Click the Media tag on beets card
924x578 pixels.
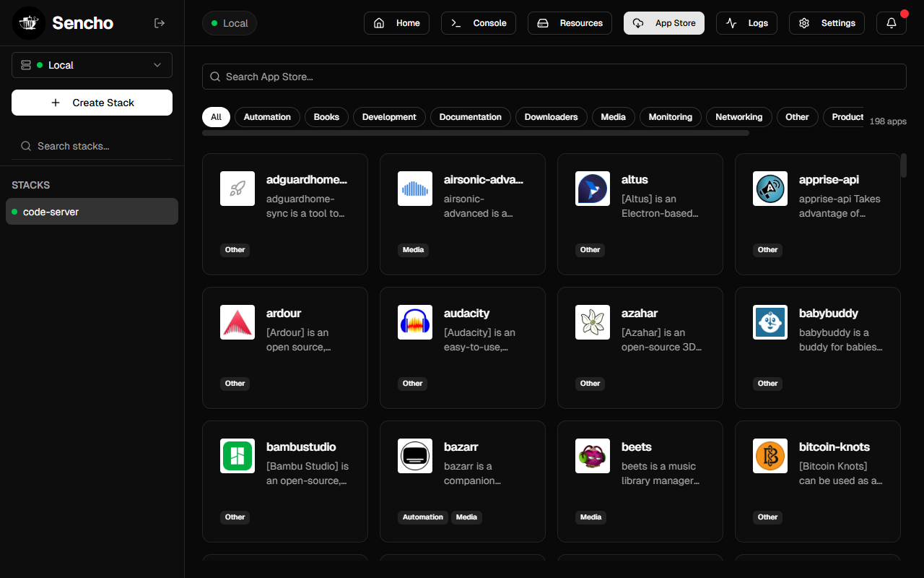(591, 517)
